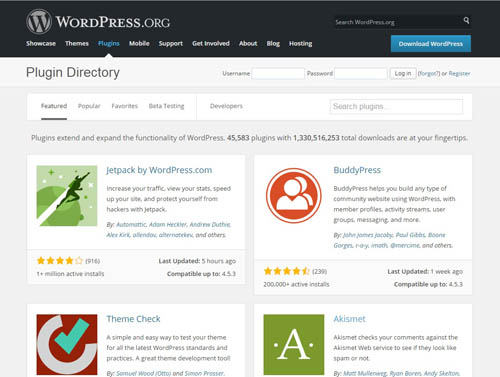Open the Themes menu item
This screenshot has width=500, height=377.
pyautogui.click(x=77, y=43)
